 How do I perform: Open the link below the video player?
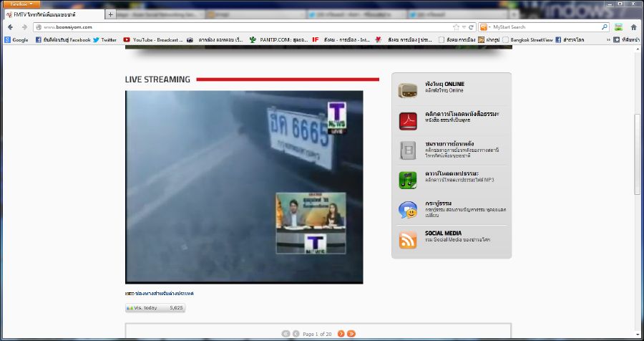tap(165, 294)
